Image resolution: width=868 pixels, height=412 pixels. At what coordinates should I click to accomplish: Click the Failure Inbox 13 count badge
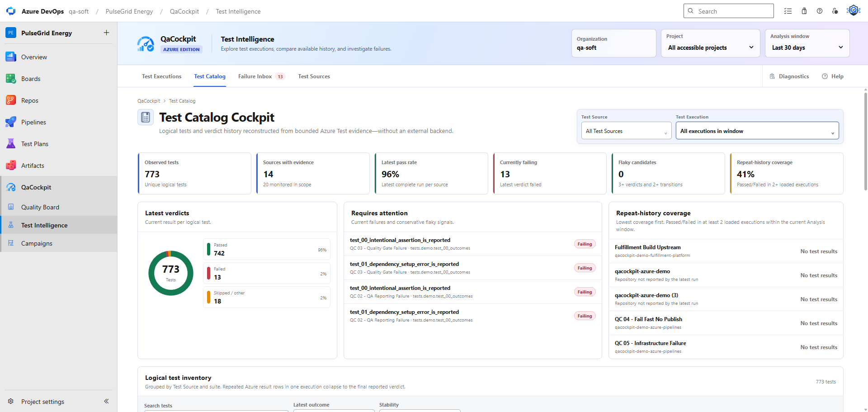280,76
